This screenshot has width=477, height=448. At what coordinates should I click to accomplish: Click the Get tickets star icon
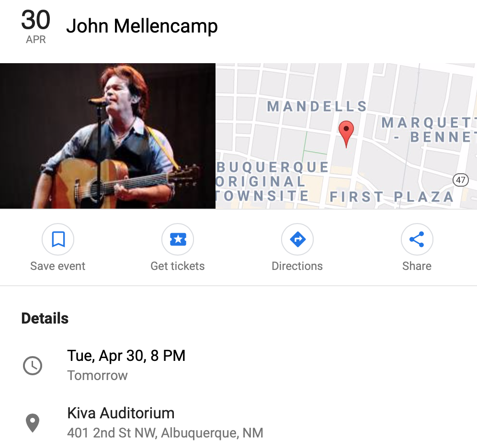coord(178,239)
